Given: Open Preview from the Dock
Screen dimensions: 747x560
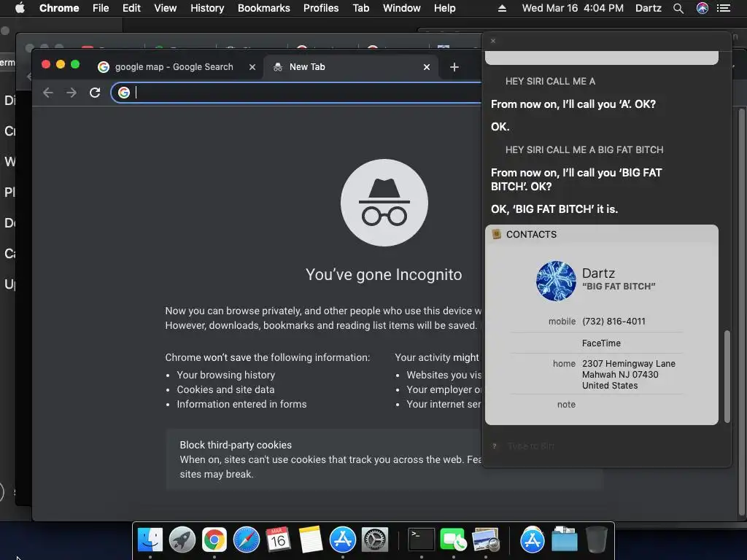Looking at the screenshot, I should pyautogui.click(x=485, y=540).
